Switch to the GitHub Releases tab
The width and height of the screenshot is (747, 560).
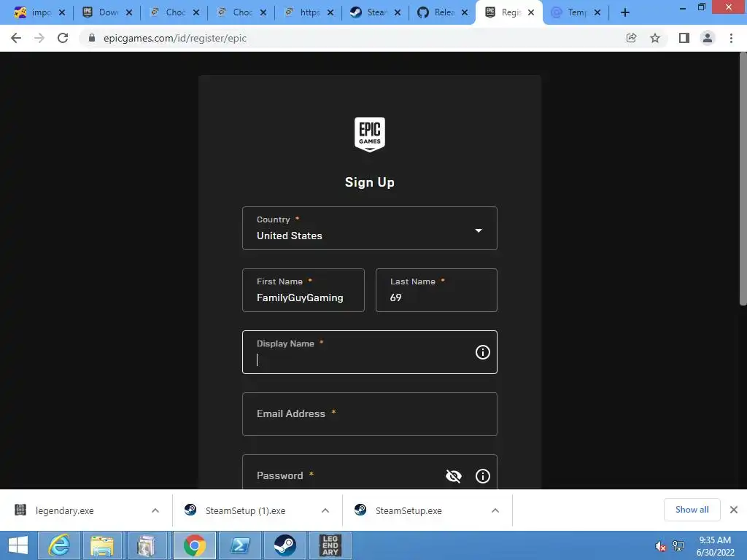pos(443,12)
